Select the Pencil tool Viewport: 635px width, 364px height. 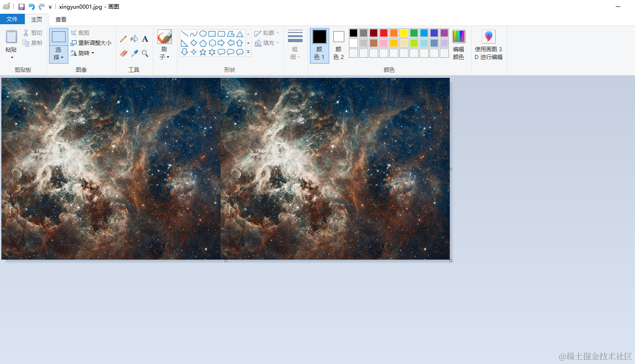[123, 39]
